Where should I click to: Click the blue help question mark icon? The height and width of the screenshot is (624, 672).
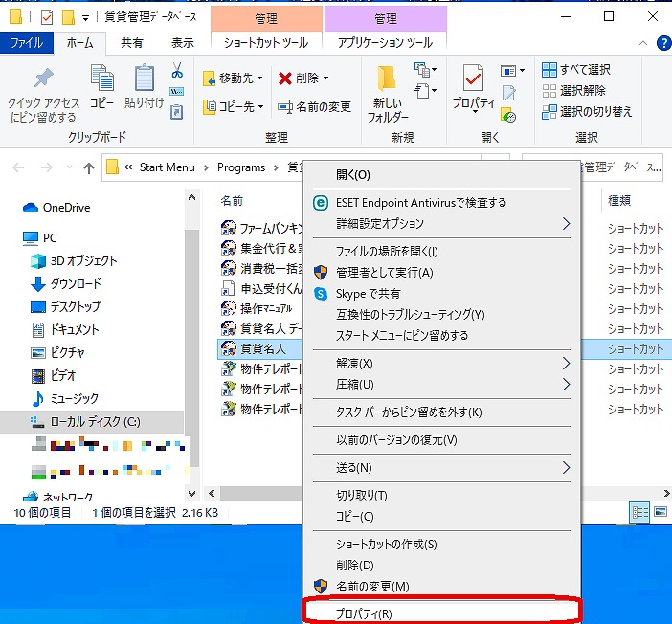coord(662,43)
